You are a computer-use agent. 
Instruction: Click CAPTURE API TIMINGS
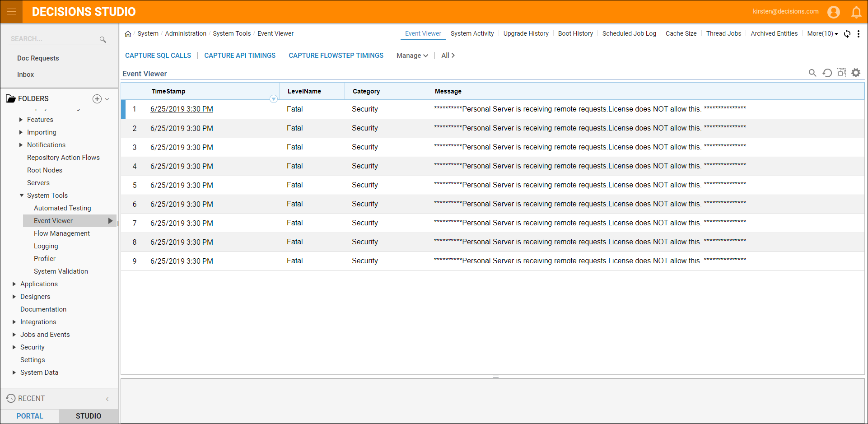click(240, 56)
